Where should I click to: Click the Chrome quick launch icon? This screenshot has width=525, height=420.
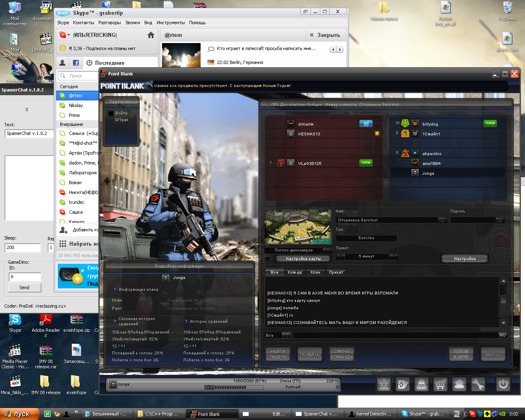(x=57, y=414)
